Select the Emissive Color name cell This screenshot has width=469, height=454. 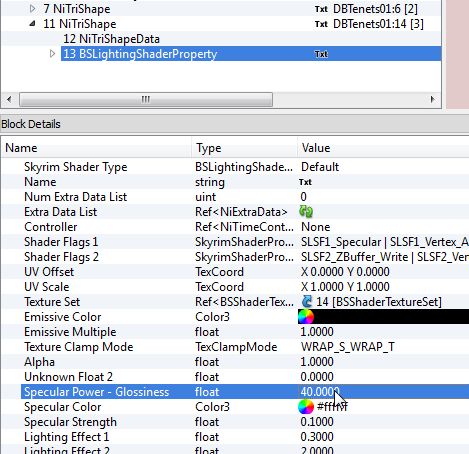click(x=62, y=317)
